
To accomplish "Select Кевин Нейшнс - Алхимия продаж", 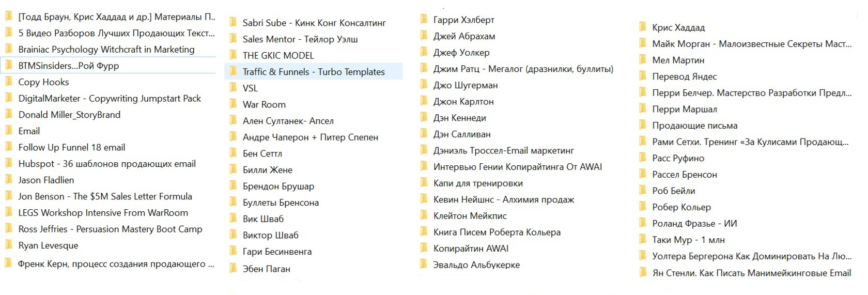I will click(x=504, y=199).
